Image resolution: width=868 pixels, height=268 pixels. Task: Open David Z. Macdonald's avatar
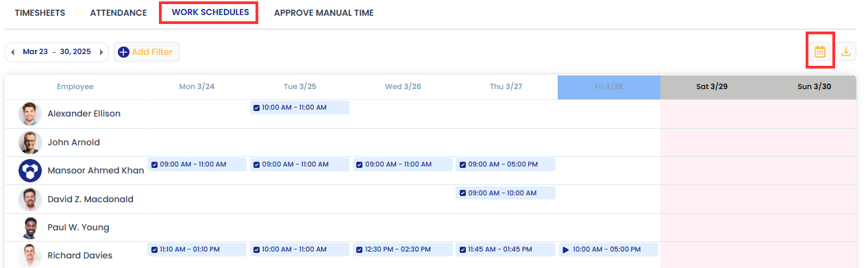pyautogui.click(x=29, y=199)
